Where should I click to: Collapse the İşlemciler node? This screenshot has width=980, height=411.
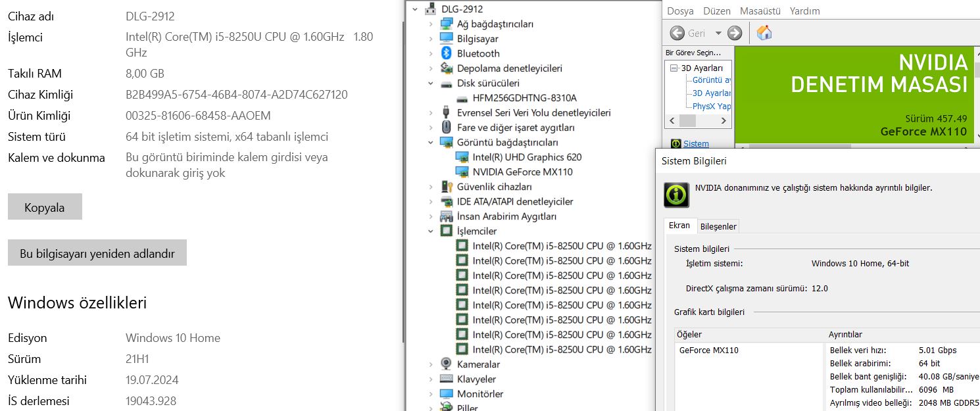click(x=431, y=231)
